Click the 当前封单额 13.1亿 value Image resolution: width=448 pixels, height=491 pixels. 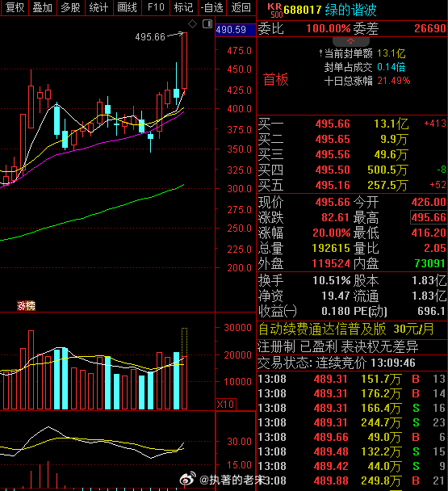(x=391, y=53)
